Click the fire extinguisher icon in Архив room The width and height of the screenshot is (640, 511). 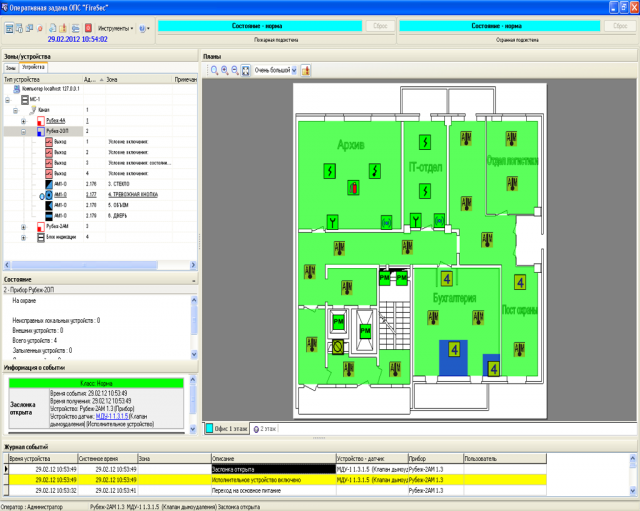click(352, 187)
